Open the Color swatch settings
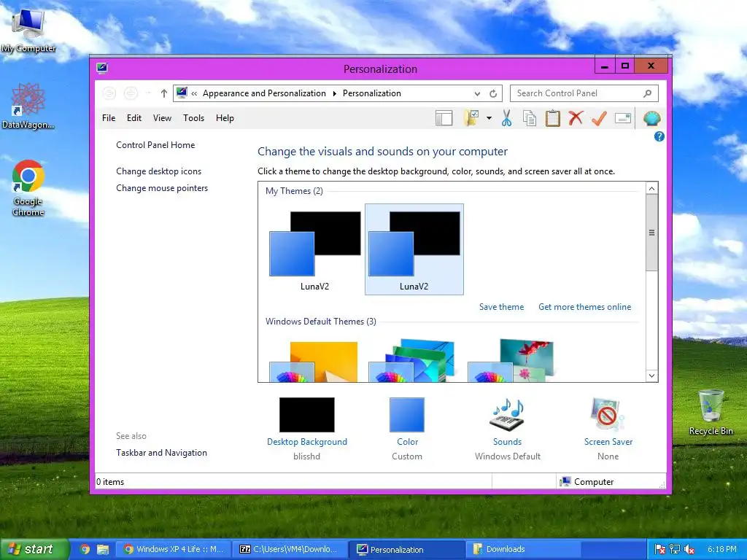This screenshot has width=747, height=560. point(407,415)
